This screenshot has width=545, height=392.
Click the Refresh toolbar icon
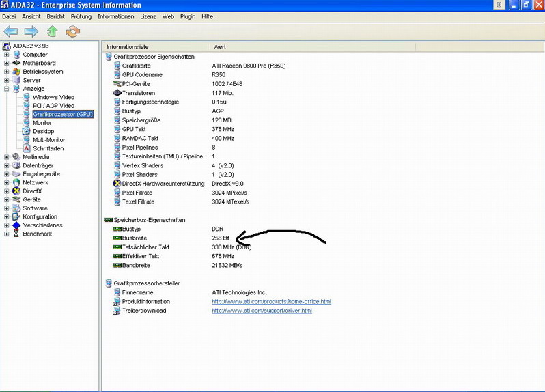(x=72, y=31)
